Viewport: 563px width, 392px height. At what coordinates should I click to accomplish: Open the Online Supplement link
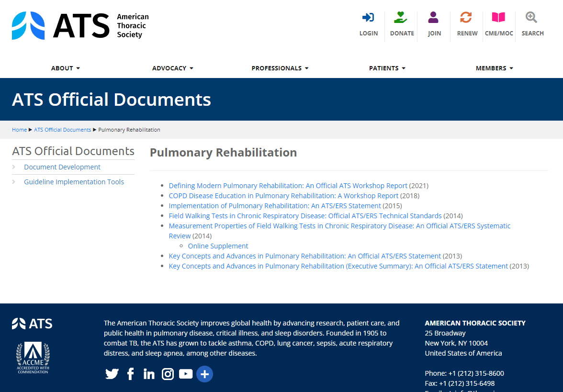coord(218,246)
